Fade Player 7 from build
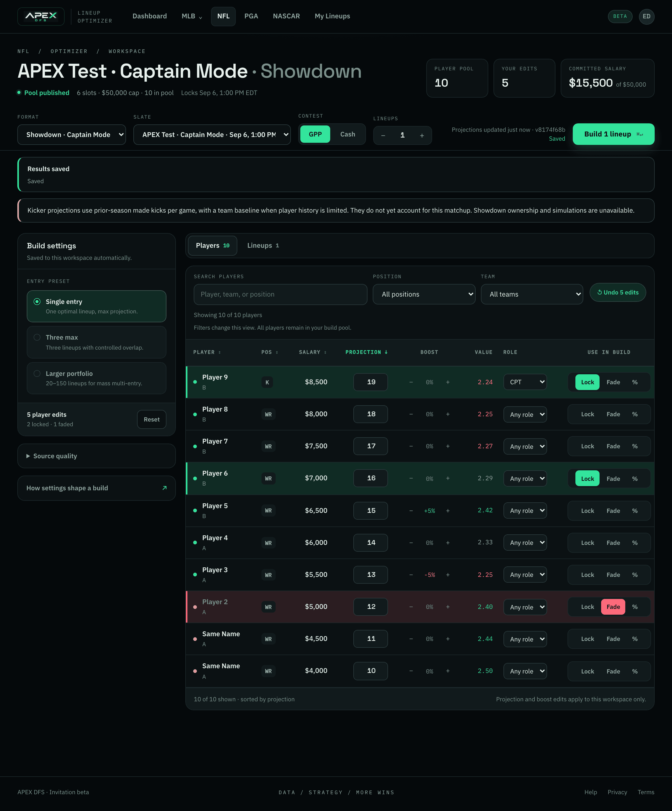This screenshot has height=811, width=672. 613,446
